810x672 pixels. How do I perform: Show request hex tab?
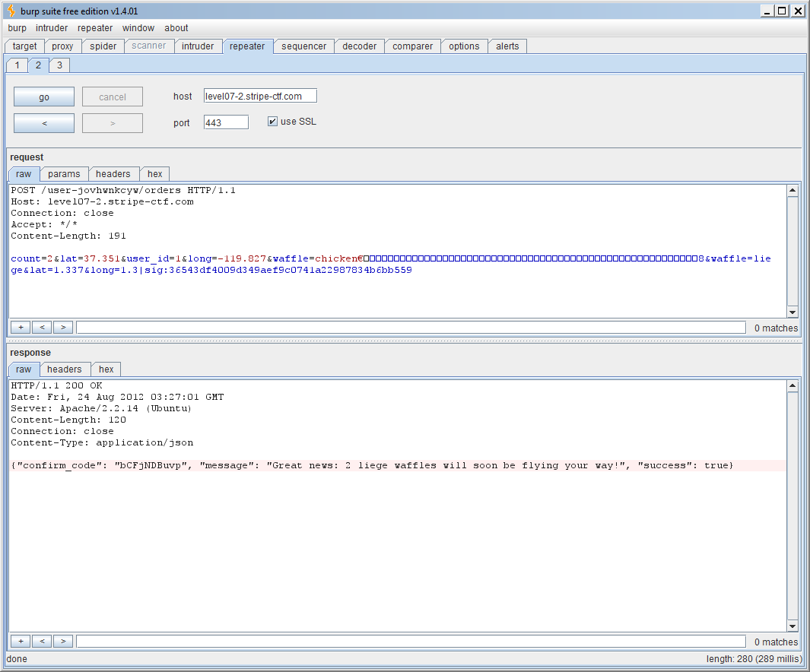154,174
